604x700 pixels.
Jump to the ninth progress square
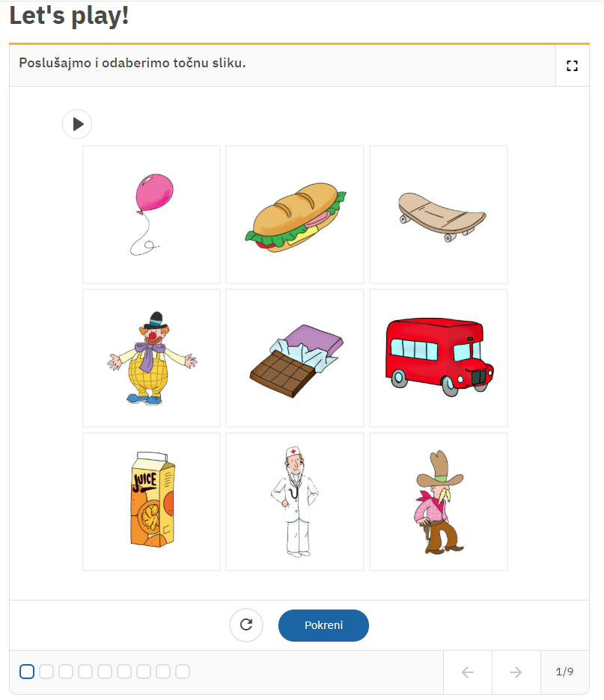coord(183,672)
